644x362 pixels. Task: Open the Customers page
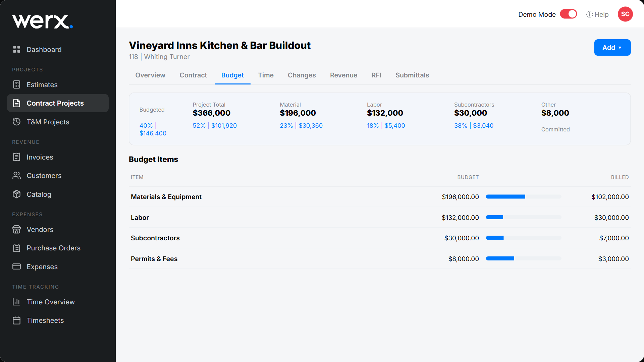pyautogui.click(x=58, y=176)
